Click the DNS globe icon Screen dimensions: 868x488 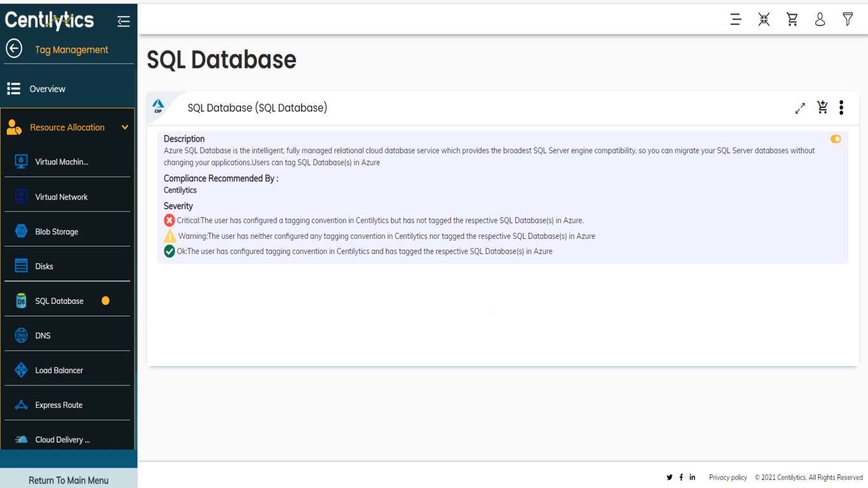(x=21, y=335)
